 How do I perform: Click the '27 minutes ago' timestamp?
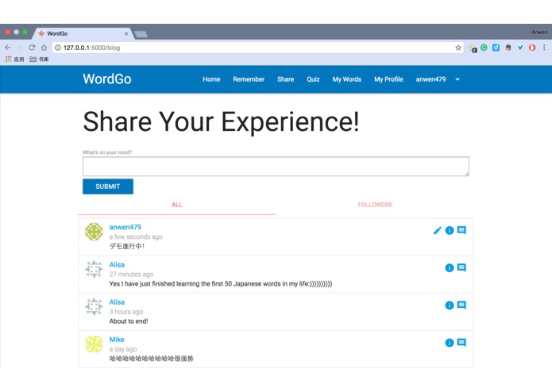point(131,275)
